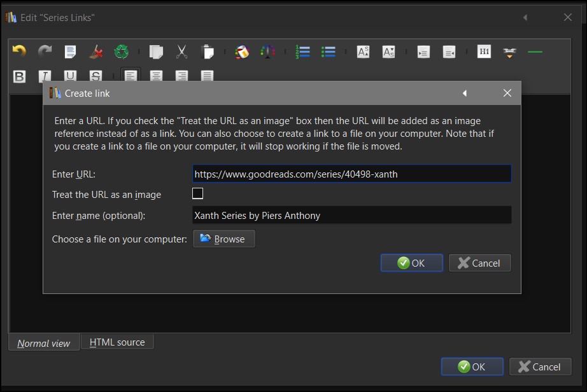Click Cancel in Edit Series Links window
The height and width of the screenshot is (392, 587).
coord(540,367)
